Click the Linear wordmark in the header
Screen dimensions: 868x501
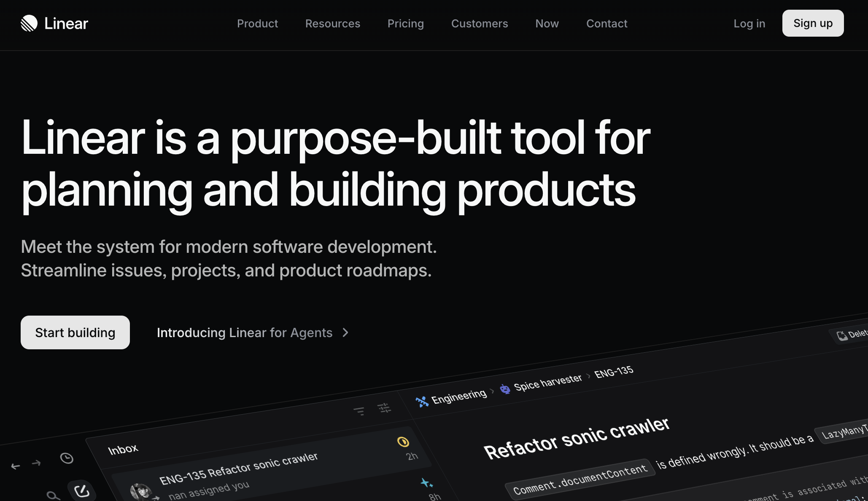coord(66,24)
